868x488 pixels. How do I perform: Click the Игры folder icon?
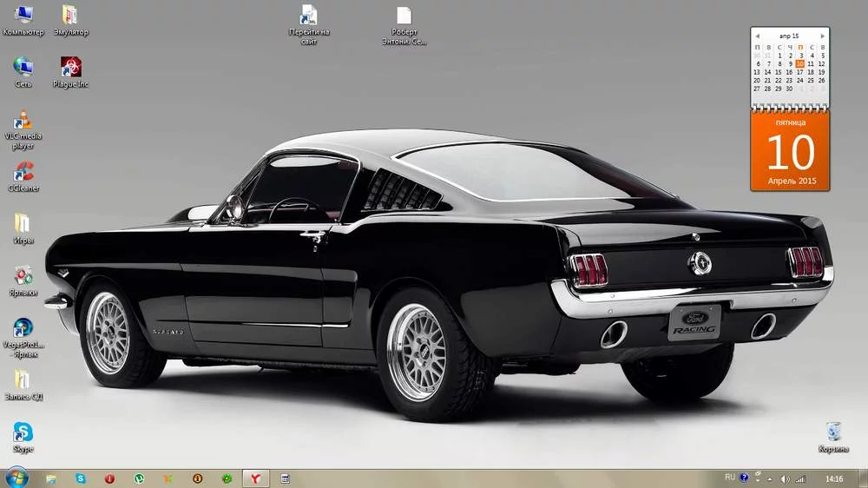click(x=23, y=224)
